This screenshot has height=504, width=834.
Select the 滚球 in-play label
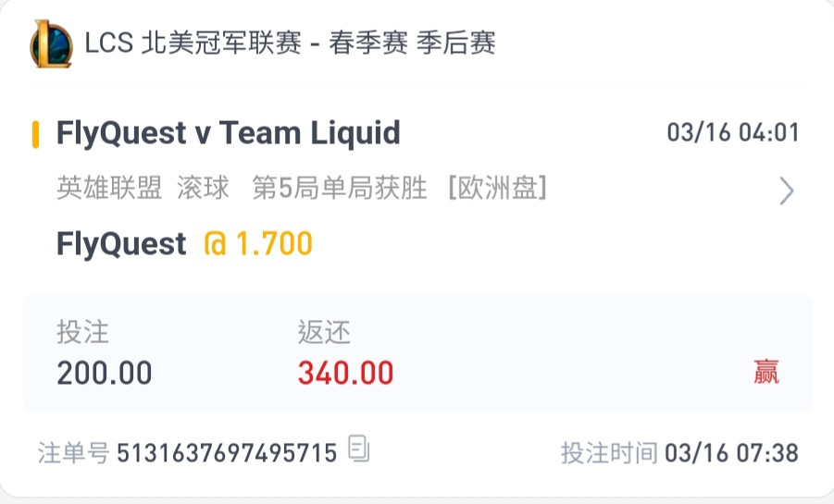coord(204,188)
